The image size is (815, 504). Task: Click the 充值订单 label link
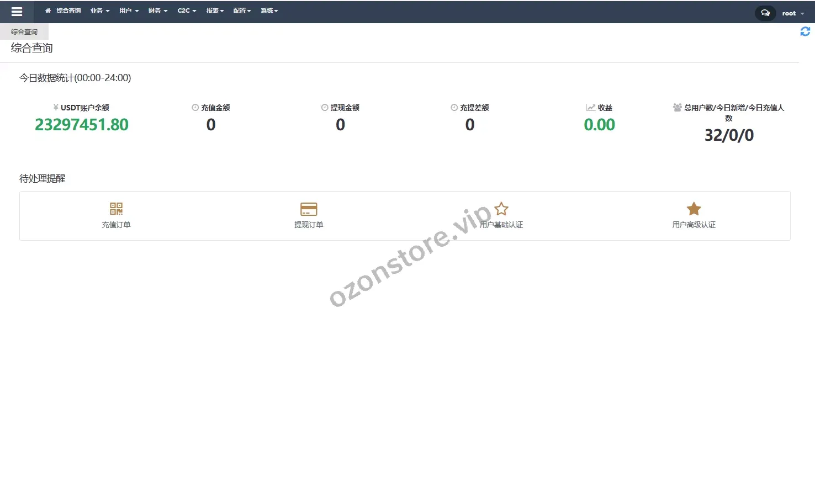click(116, 225)
